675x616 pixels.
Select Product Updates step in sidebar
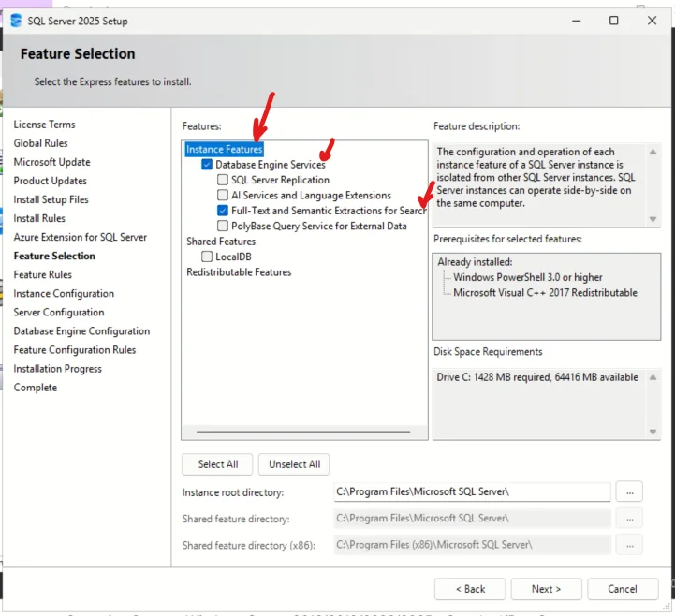pyautogui.click(x=50, y=181)
